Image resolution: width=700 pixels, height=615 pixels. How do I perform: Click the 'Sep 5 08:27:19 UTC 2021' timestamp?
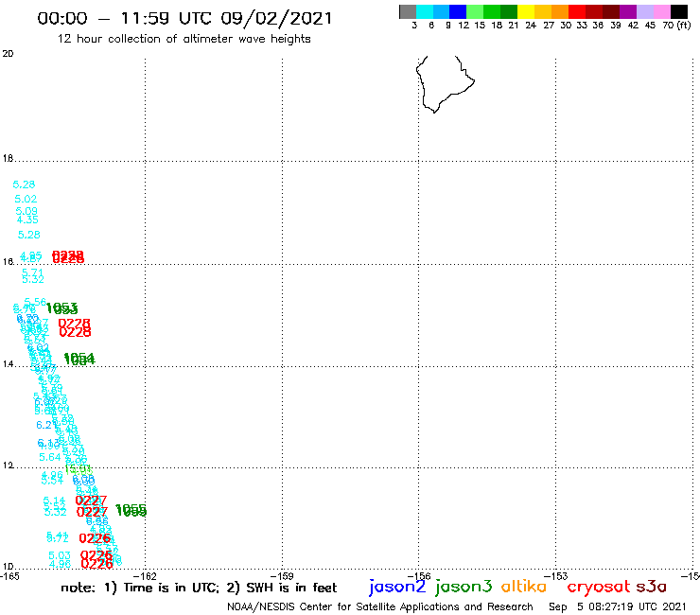618,606
